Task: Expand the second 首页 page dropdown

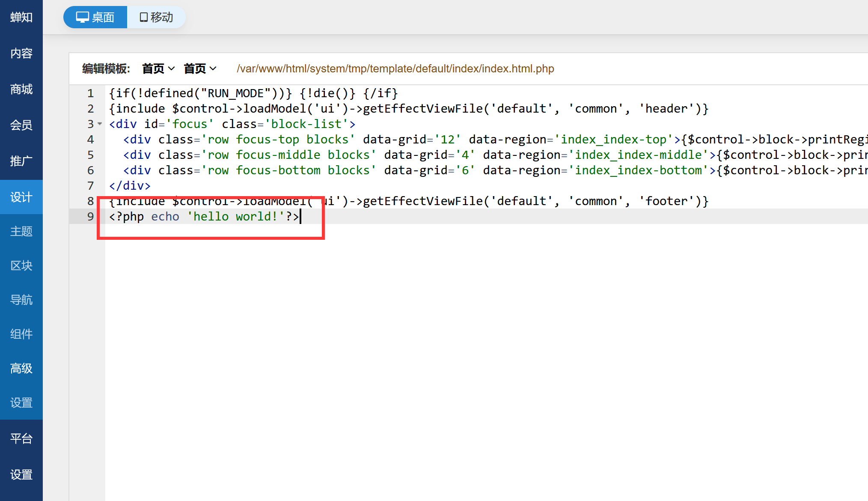Action: pos(200,69)
